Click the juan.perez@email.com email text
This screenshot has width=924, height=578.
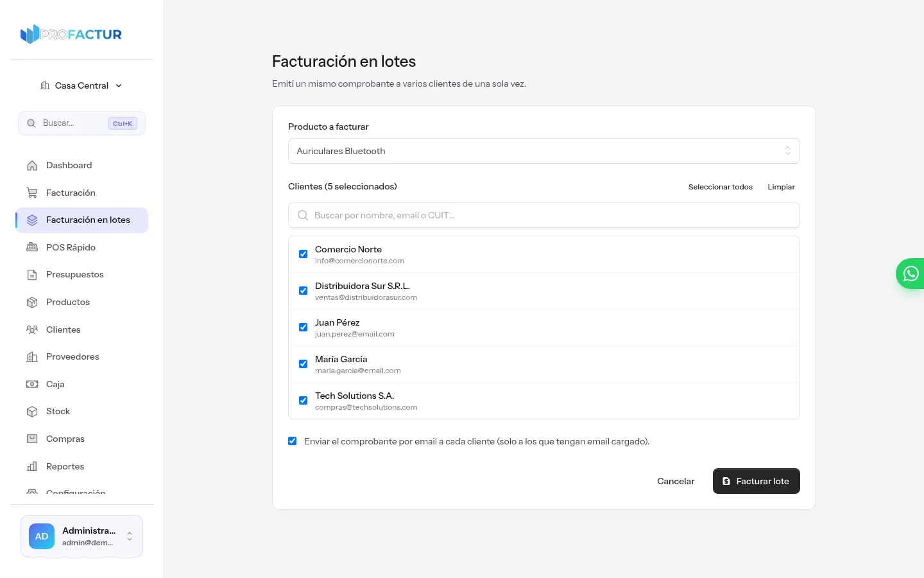click(x=354, y=334)
